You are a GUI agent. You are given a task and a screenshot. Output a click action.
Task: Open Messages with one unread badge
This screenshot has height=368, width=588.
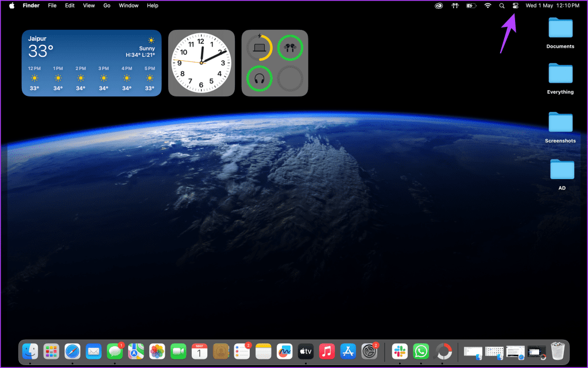[115, 352]
